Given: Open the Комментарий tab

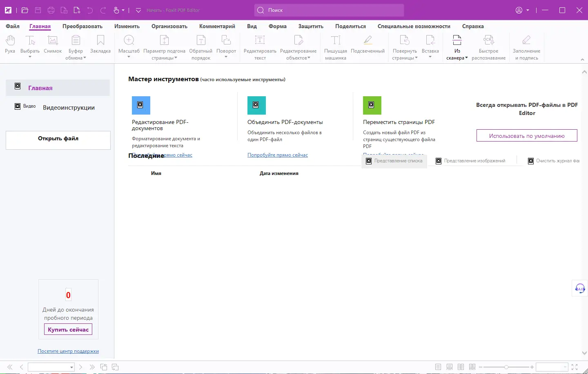Looking at the screenshot, I should pos(217,26).
